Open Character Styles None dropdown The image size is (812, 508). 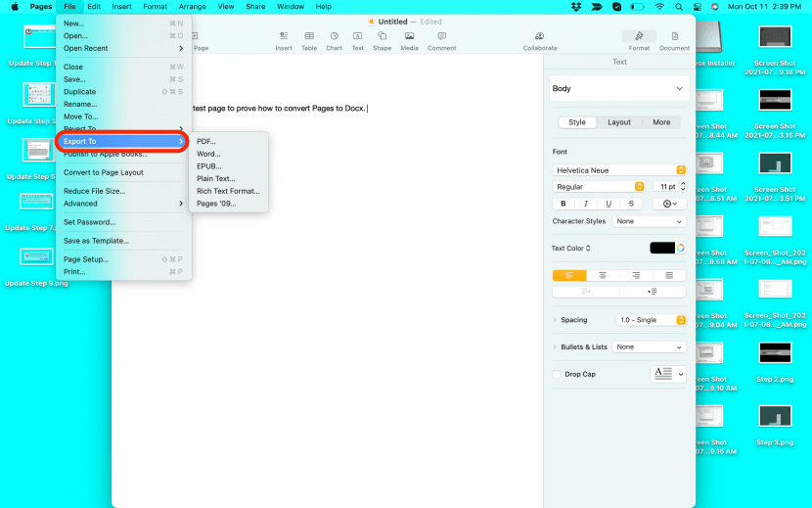649,221
